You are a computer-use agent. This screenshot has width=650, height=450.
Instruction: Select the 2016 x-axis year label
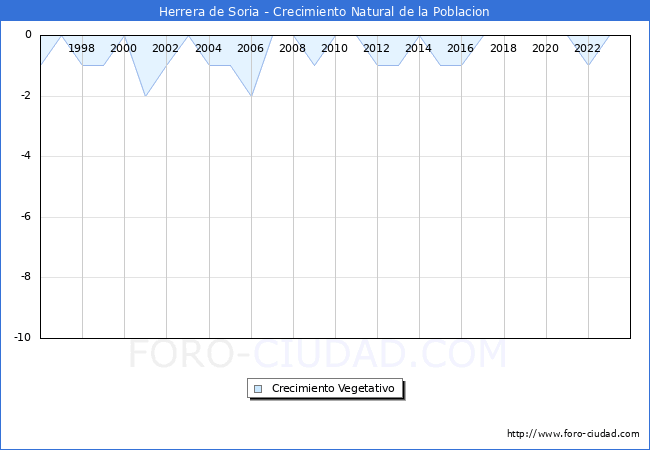click(x=461, y=48)
